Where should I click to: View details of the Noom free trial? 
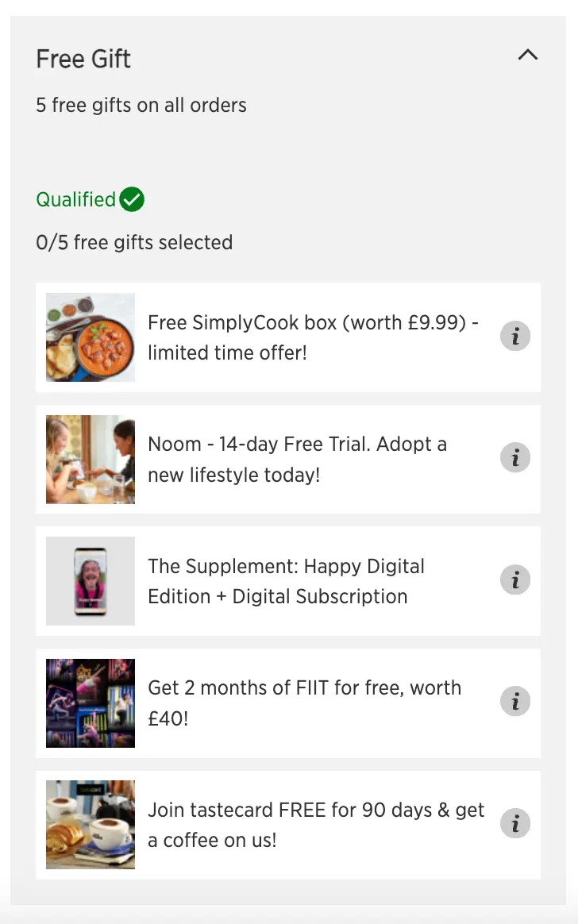pyautogui.click(x=514, y=458)
